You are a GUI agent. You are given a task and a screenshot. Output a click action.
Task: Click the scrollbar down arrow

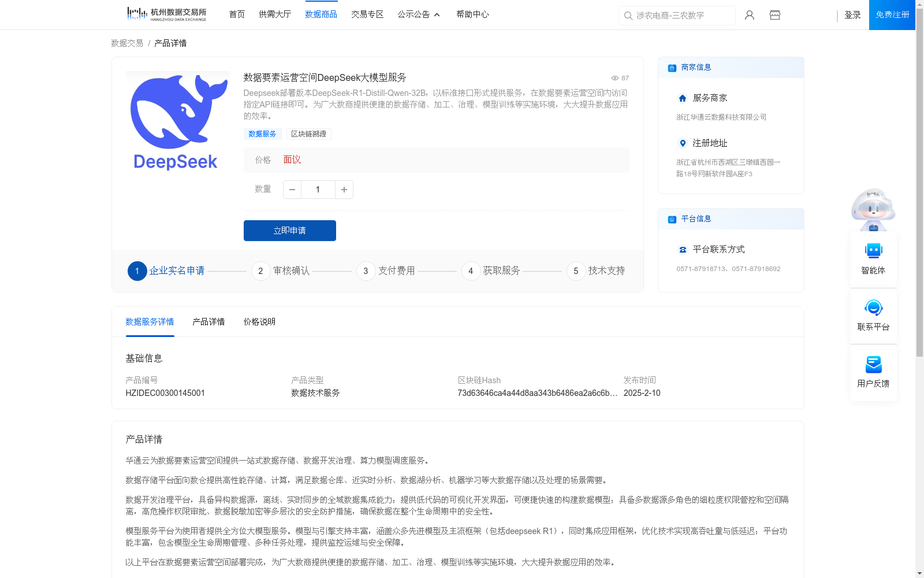point(919,574)
